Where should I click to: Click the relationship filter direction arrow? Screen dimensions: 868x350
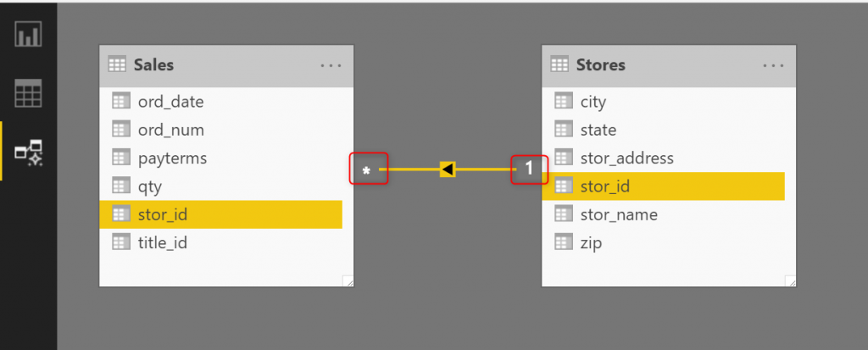point(448,169)
